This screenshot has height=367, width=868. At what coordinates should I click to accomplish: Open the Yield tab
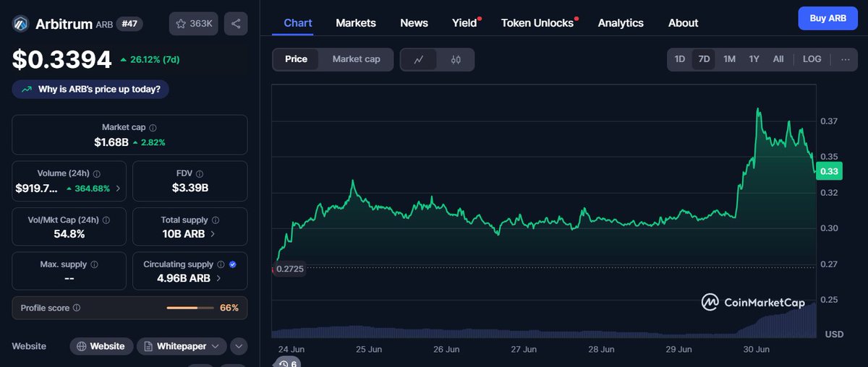pyautogui.click(x=465, y=22)
